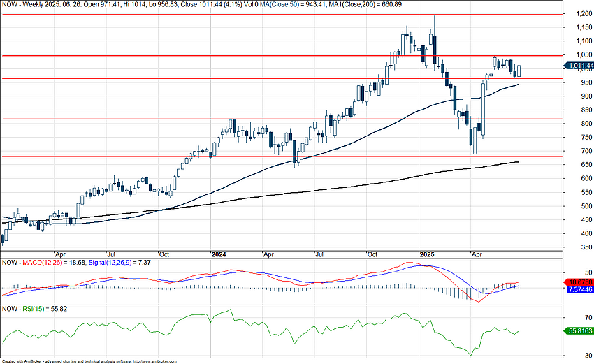The image size is (594, 364).
Task: Click the 800 price axis label
Action: pyautogui.click(x=586, y=124)
